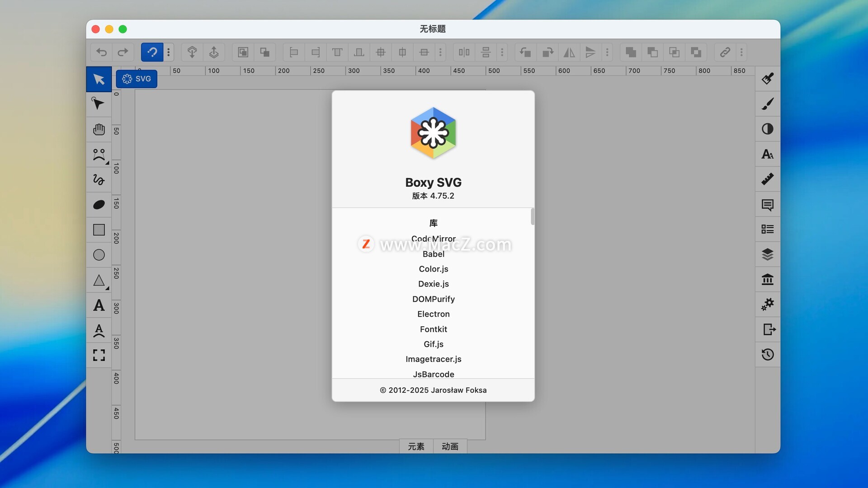Switch to the 元素 tab
The height and width of the screenshot is (488, 868).
pyautogui.click(x=416, y=446)
